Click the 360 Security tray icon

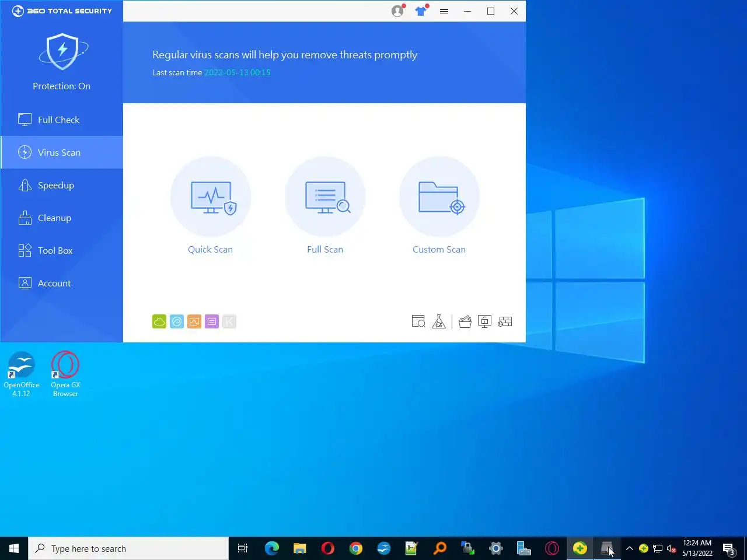[x=644, y=548]
